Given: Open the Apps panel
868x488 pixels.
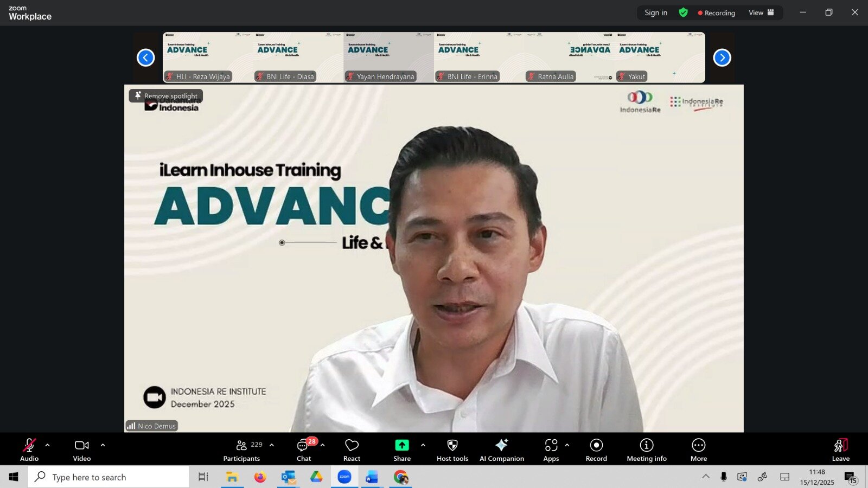Looking at the screenshot, I should click(551, 450).
